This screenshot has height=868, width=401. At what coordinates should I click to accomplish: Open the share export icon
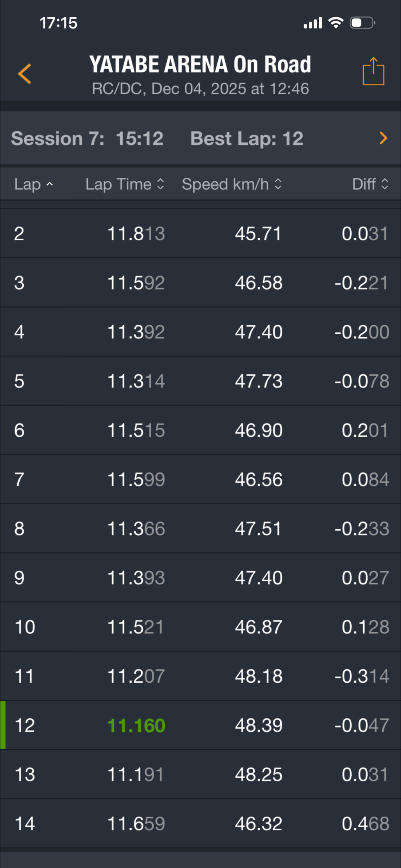[x=373, y=72]
